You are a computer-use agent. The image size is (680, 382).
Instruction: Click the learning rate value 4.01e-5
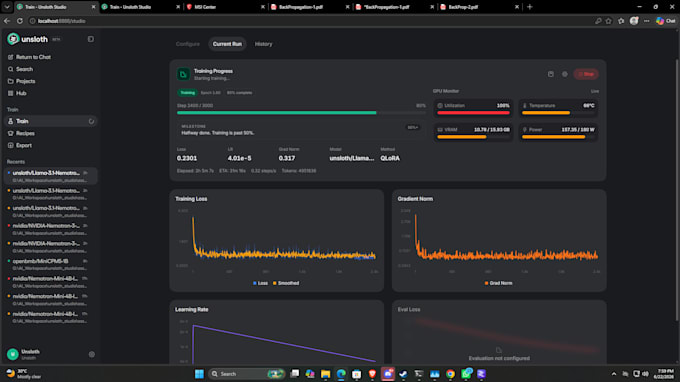click(x=239, y=158)
